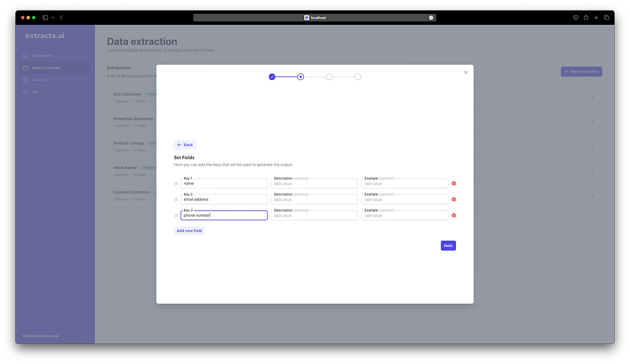This screenshot has height=364, width=630.
Task: Proceed with the Next button
Action: point(448,246)
